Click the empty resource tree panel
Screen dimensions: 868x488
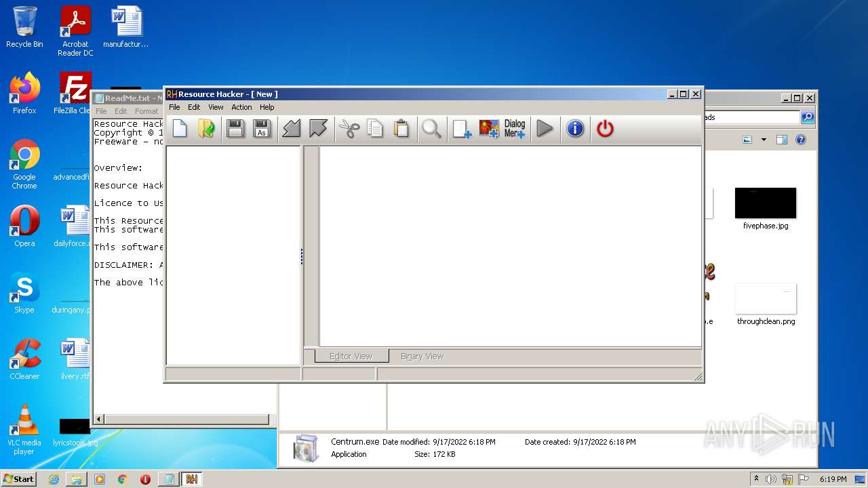233,256
